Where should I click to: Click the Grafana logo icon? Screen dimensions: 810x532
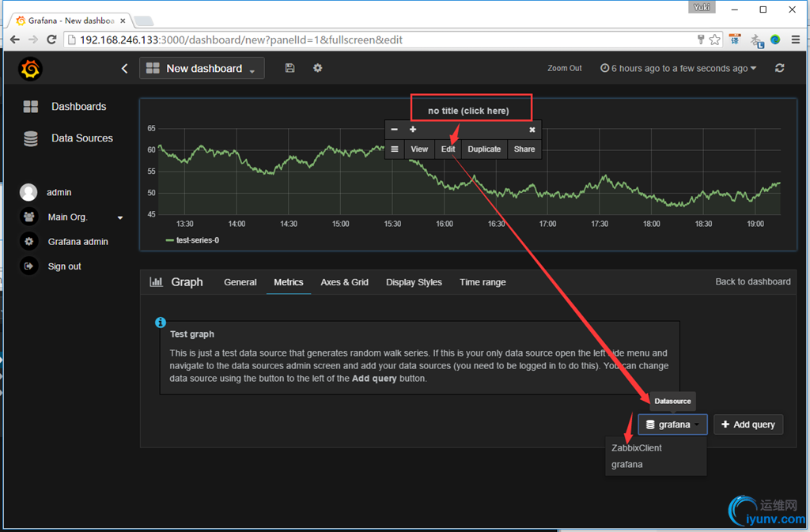pos(30,69)
